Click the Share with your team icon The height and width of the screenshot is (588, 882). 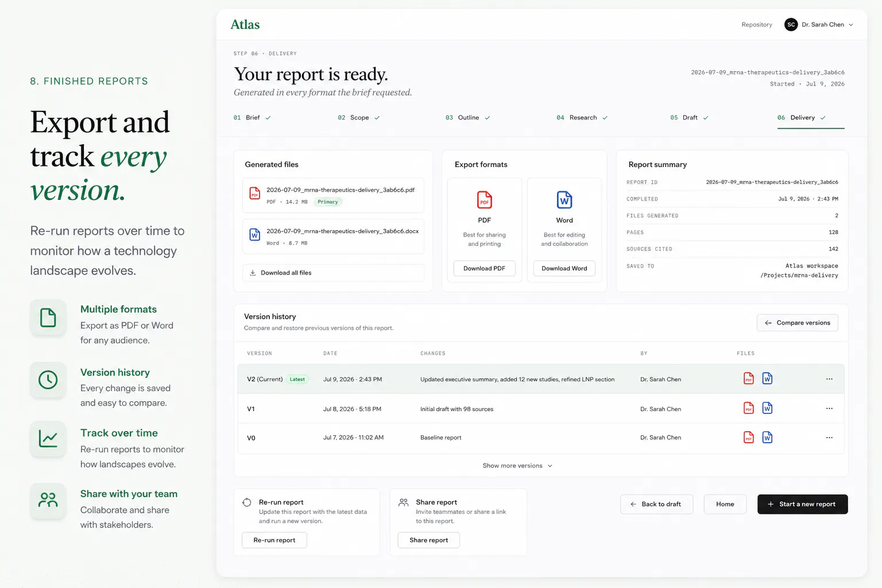(x=48, y=500)
